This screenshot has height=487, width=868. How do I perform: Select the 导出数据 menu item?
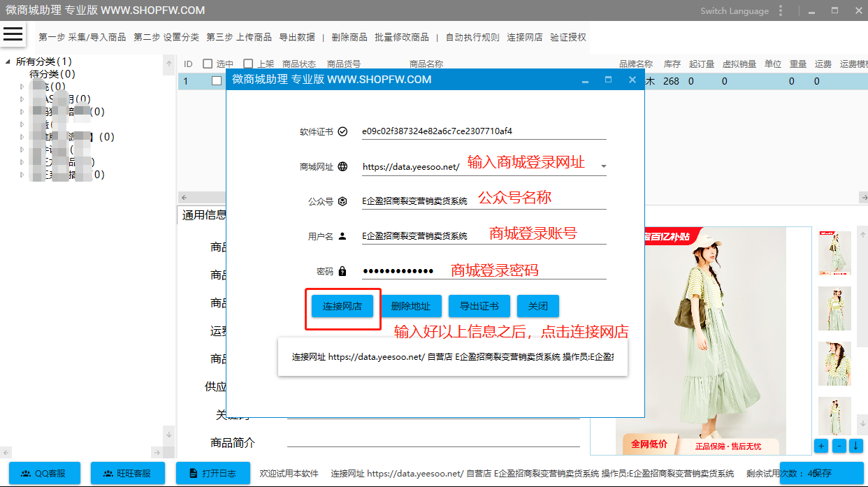click(297, 38)
